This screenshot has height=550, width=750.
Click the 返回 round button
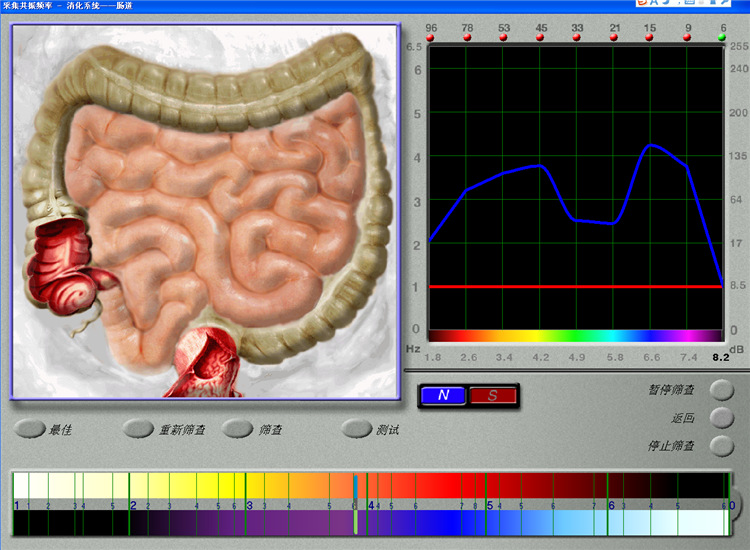coord(721,417)
